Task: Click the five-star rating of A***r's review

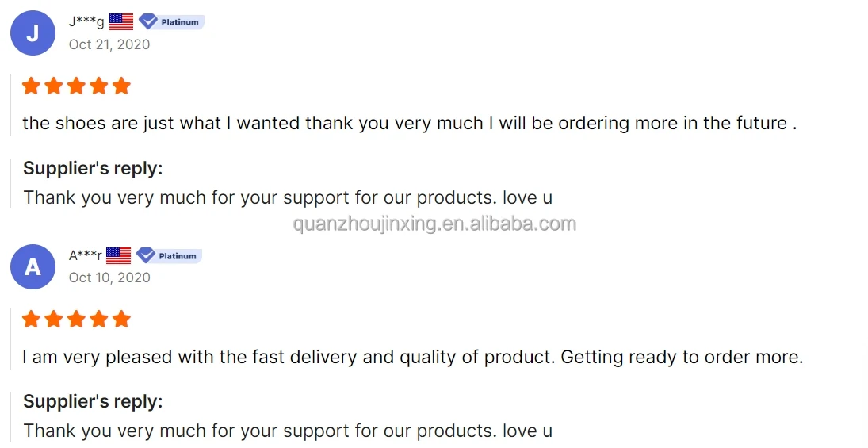Action: pyautogui.click(x=76, y=320)
